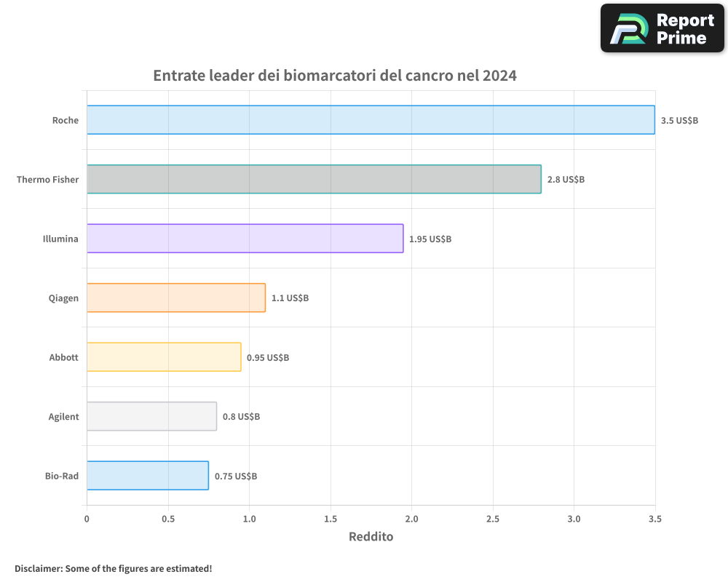
Task: Click the chart title text
Action: [x=335, y=76]
